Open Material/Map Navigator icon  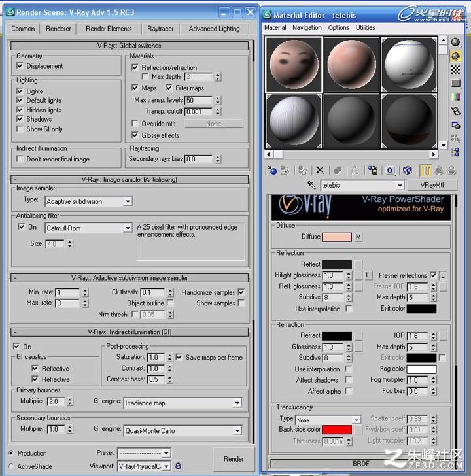pyautogui.click(x=455, y=152)
